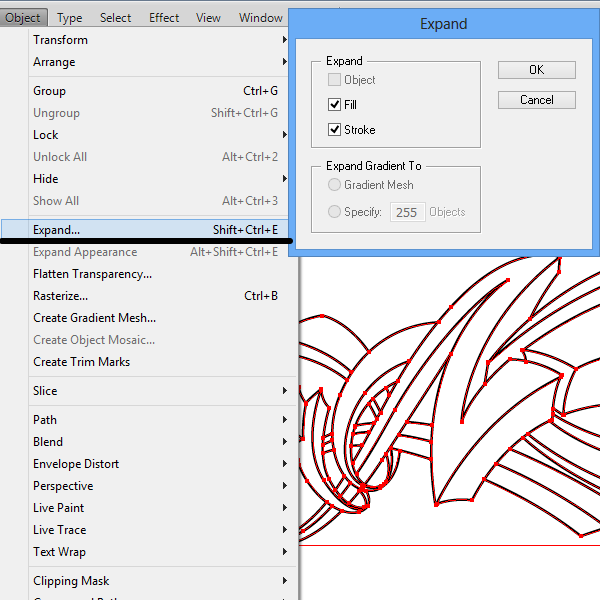Select Group from the Object menu
The width and height of the screenshot is (600, 600).
click(x=49, y=91)
